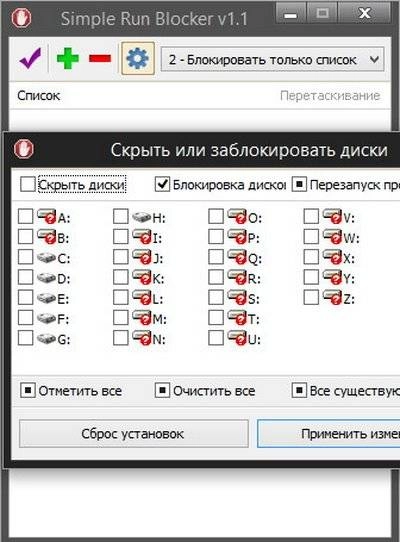Click the H: hard drive icon

point(142,217)
